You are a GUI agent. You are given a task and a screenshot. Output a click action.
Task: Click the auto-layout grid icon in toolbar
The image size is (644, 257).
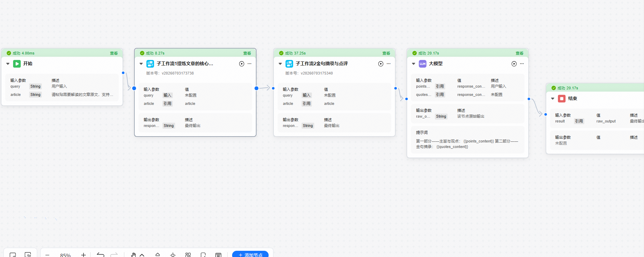(x=188, y=255)
